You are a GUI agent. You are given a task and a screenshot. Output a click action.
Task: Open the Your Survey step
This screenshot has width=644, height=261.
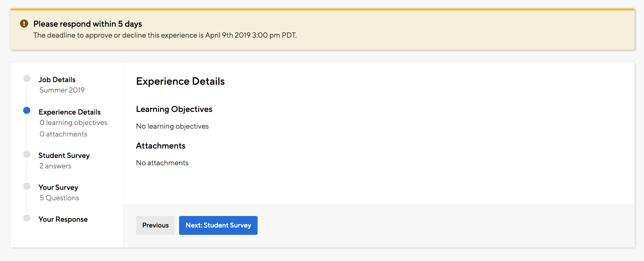click(58, 187)
